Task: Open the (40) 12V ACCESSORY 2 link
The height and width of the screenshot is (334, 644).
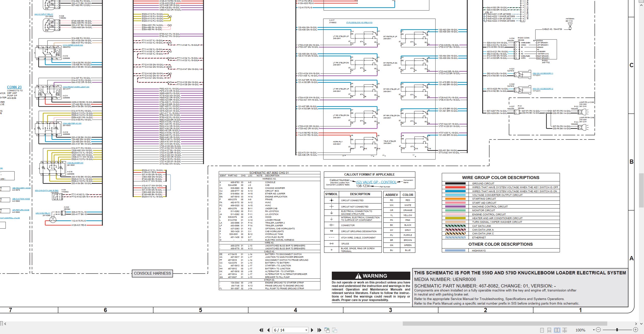Action: 543,89
